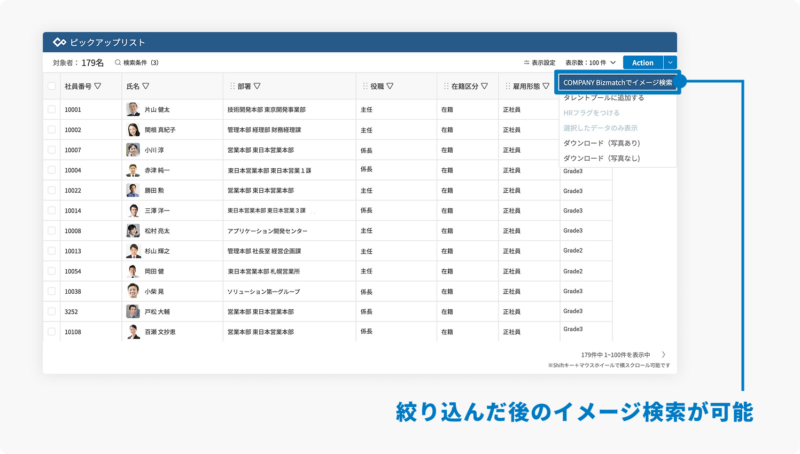The image size is (800, 454).
Task: Open the 氏名 column filter triangle
Action: [x=145, y=86]
